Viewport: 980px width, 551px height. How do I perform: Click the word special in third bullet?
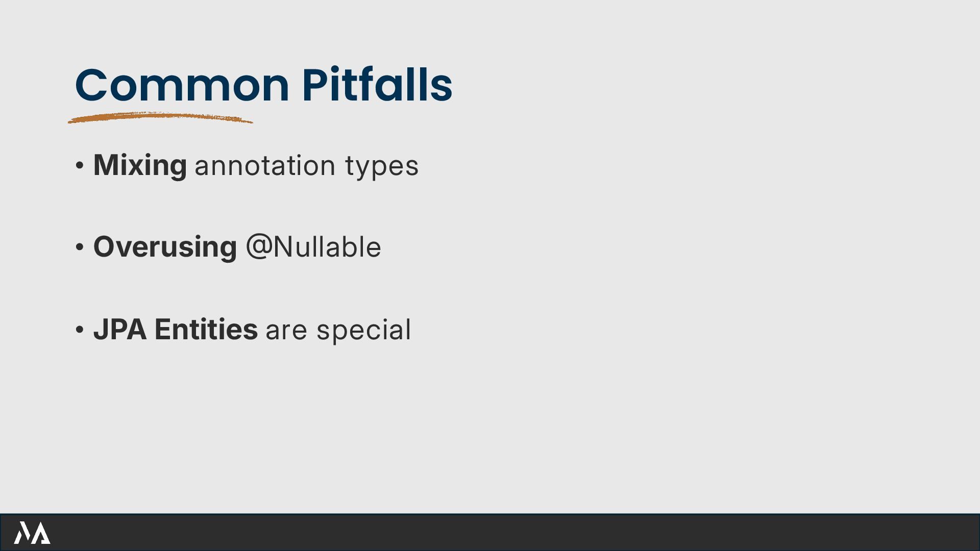pyautogui.click(x=363, y=331)
